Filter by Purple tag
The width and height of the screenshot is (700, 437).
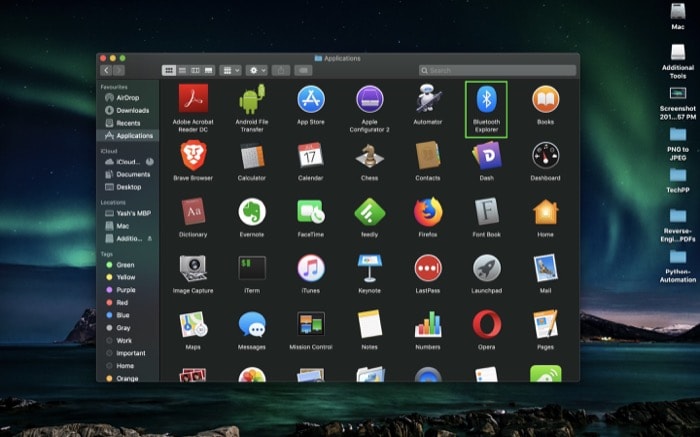[x=127, y=290]
